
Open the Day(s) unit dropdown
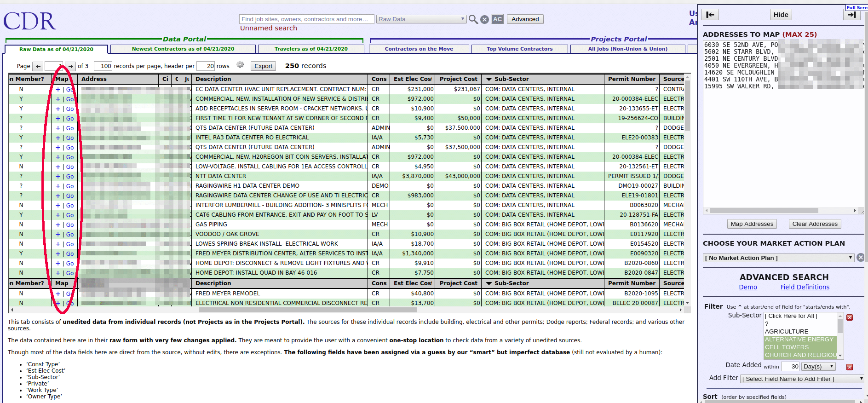point(818,367)
